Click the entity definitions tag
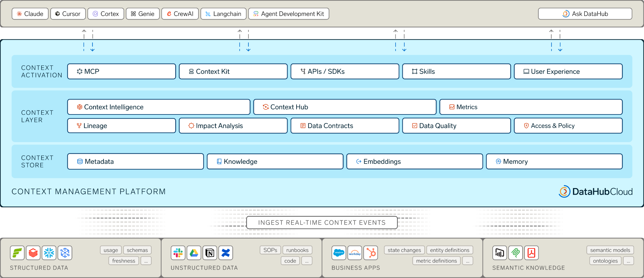Screen dimensions: 644x278 pos(450,250)
